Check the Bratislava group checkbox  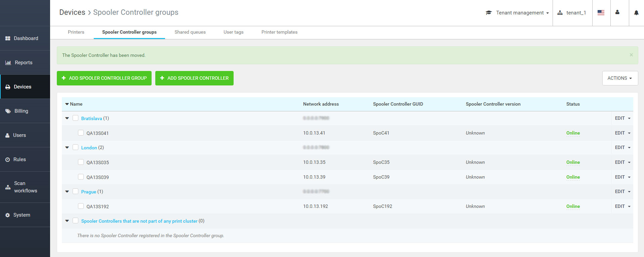[x=76, y=118]
